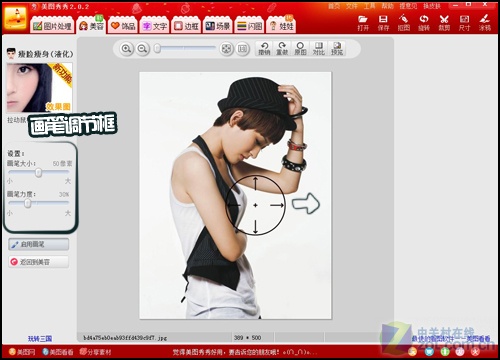Click the 画笔力度 brush strength slider handle
Viewport: 500px width, 360px height.
[28, 203]
